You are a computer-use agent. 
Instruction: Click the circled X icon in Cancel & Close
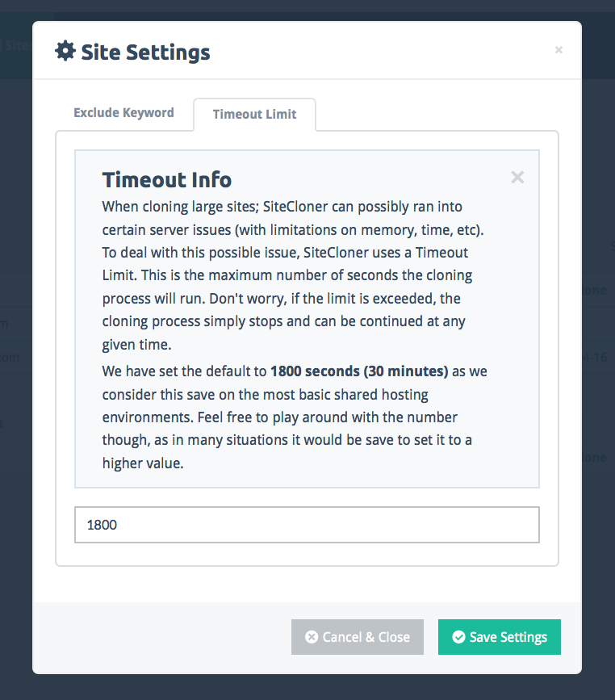[x=312, y=636]
